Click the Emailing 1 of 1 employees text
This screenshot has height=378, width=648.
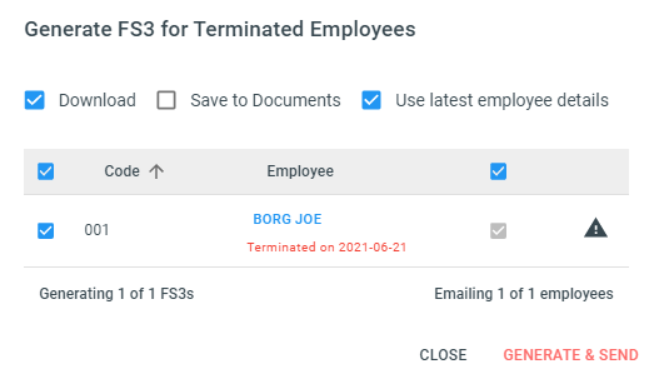[524, 294]
